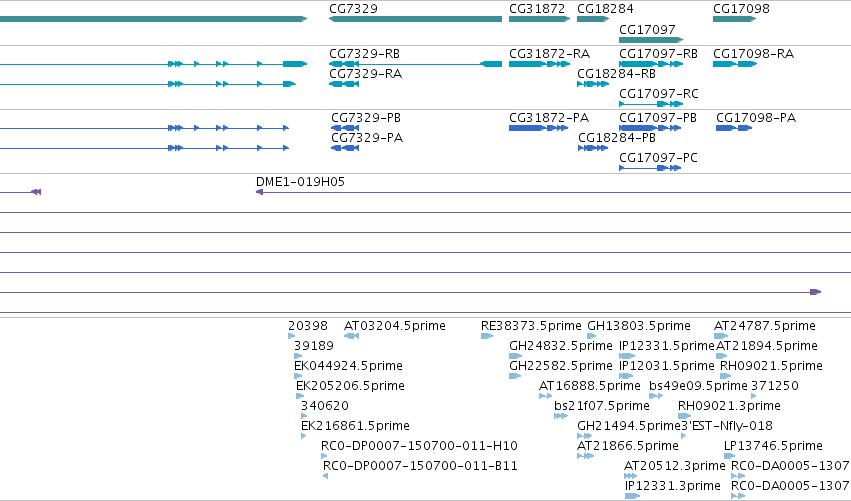851x501 pixels.
Task: Open the GH21494.5prime feature
Action: click(x=584, y=436)
